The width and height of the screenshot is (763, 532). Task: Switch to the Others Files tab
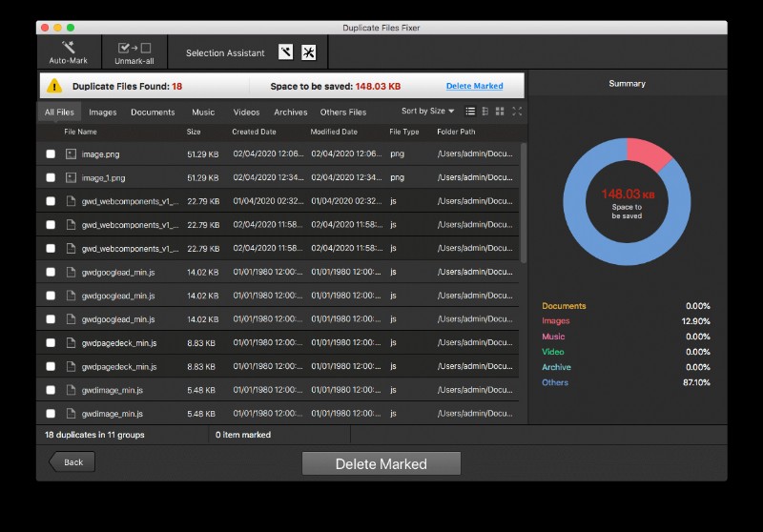(343, 113)
